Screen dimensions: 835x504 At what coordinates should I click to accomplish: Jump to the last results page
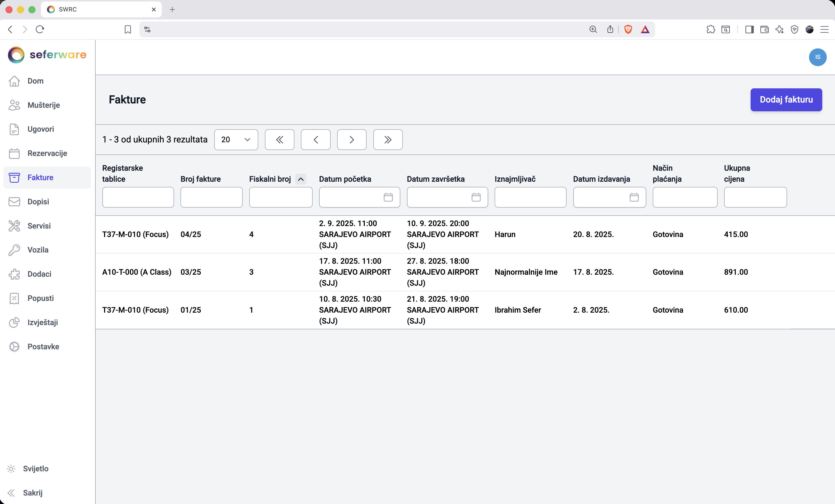(388, 139)
